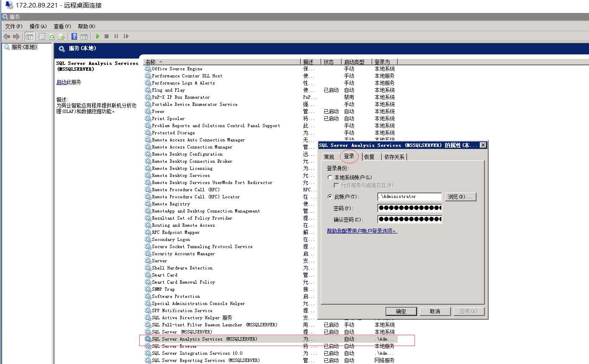Sort by the 名称 column header

[222, 62]
